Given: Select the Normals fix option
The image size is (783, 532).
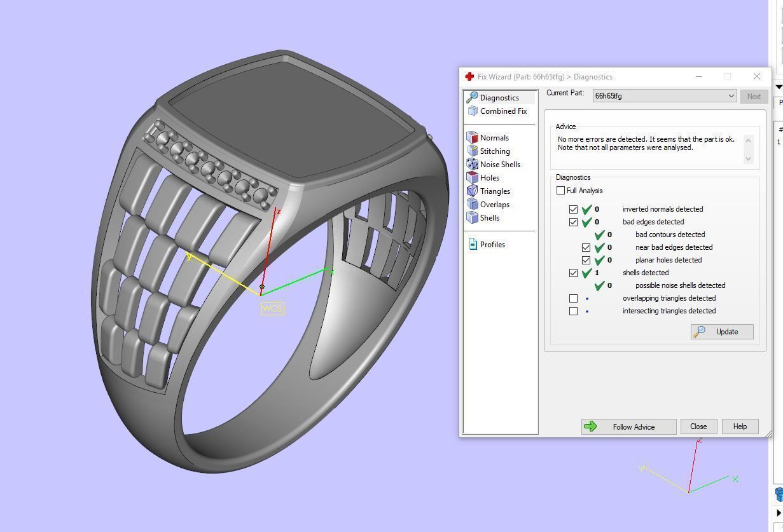Looking at the screenshot, I should tap(494, 137).
